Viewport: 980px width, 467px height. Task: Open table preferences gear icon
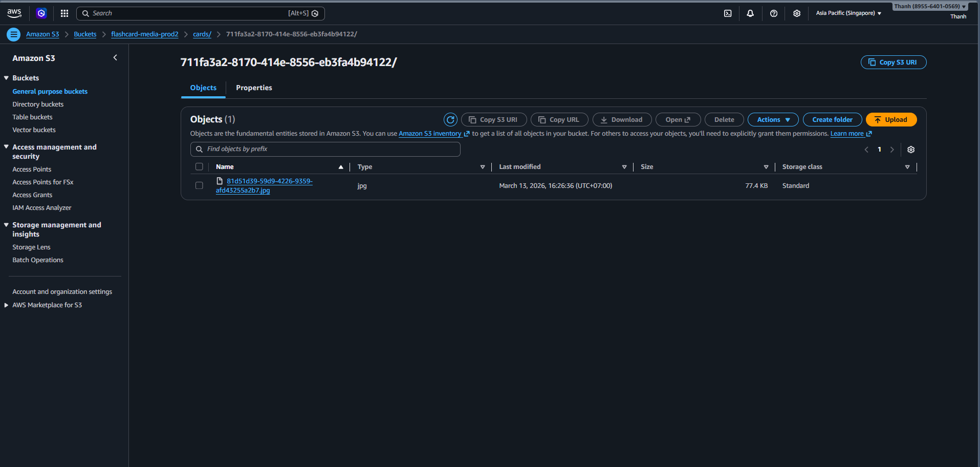911,150
